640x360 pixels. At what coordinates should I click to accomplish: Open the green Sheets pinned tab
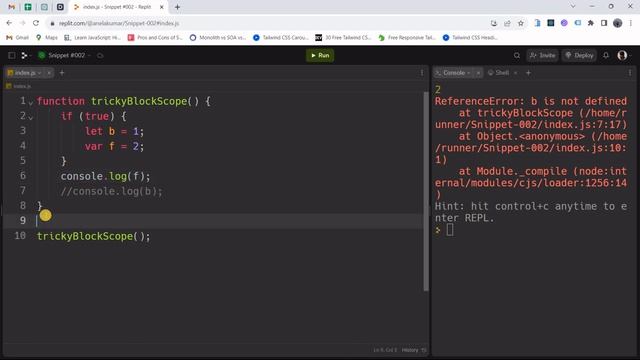click(28, 7)
